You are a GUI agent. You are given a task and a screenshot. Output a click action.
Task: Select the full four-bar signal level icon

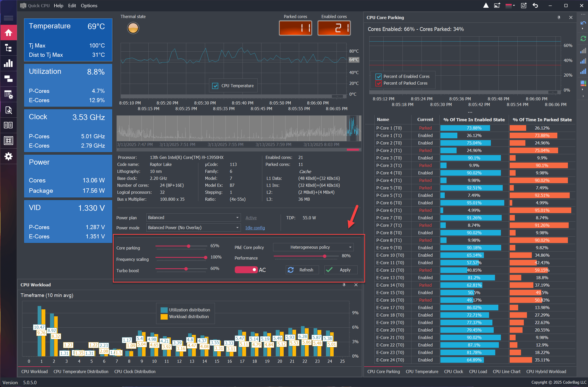[x=583, y=71]
